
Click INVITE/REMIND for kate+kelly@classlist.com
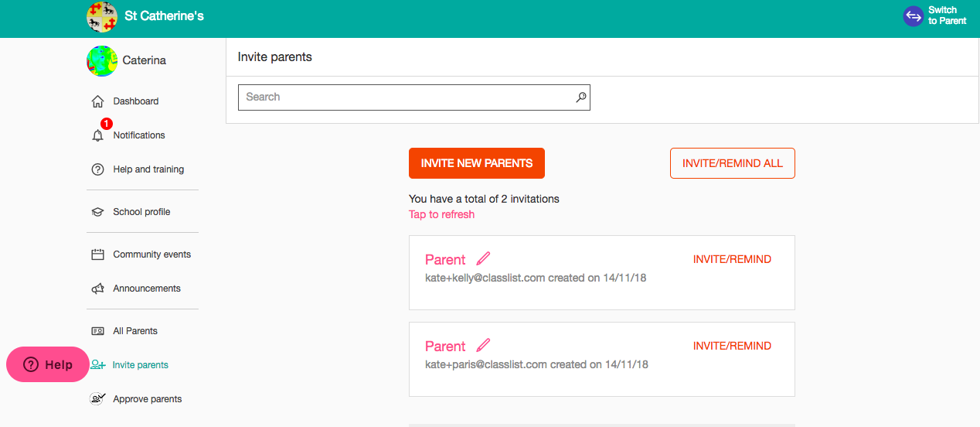click(x=732, y=259)
